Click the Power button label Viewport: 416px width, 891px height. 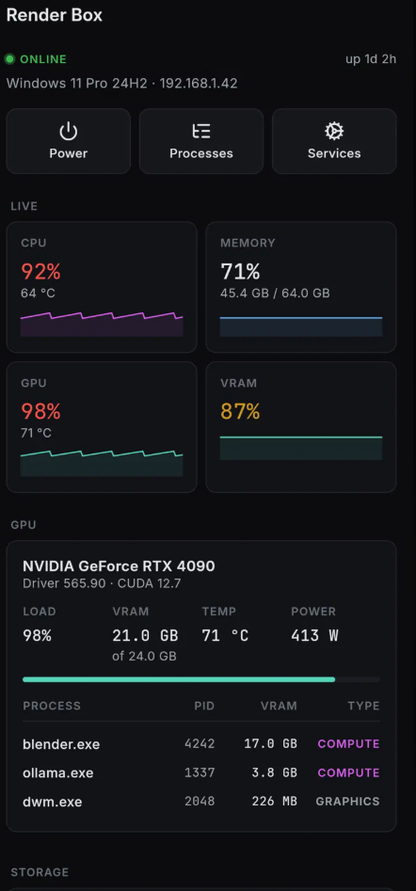click(x=68, y=153)
